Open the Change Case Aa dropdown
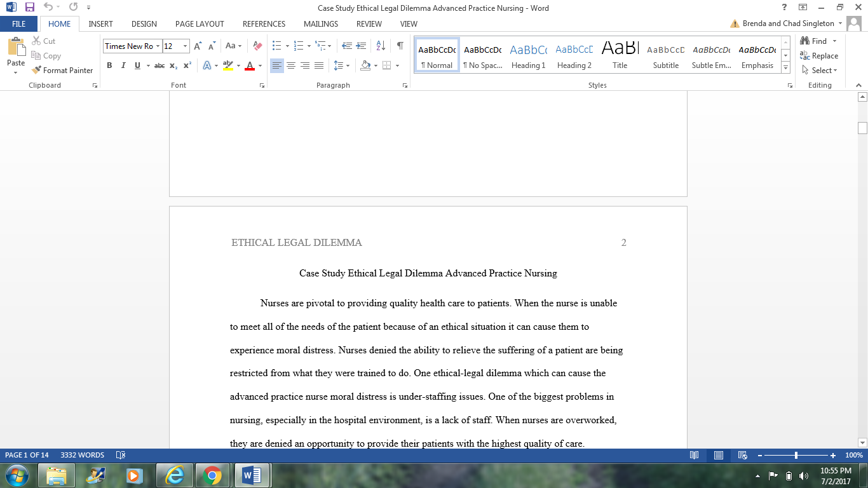Viewport: 868px width, 488px height. [x=233, y=46]
